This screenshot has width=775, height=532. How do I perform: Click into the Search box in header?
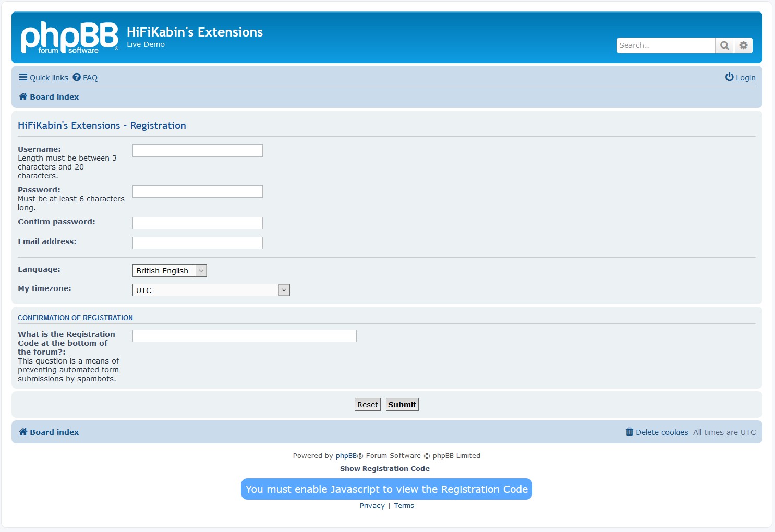[x=665, y=45]
